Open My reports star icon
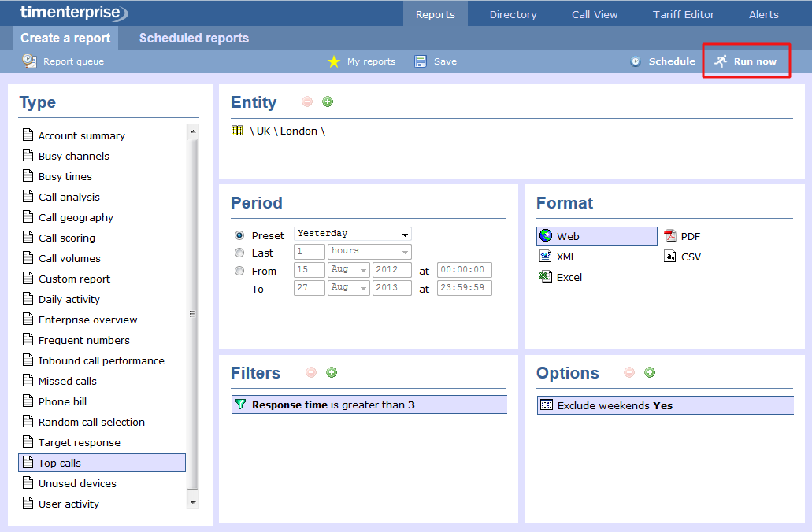 point(334,61)
